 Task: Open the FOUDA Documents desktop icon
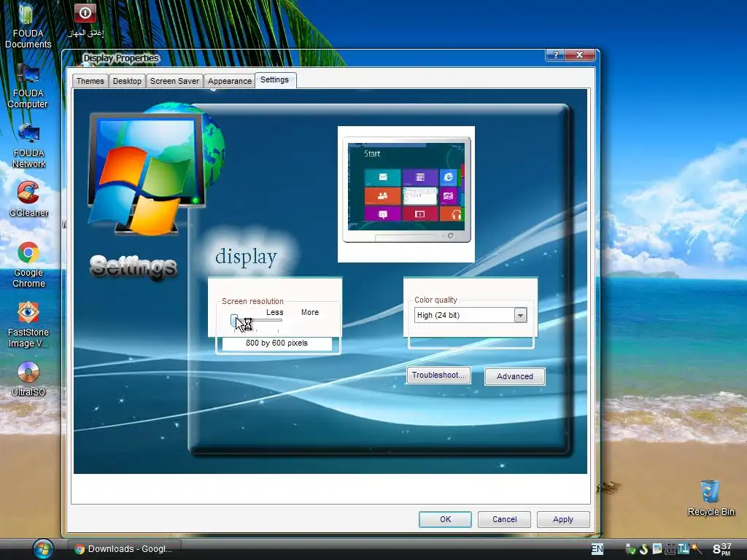coord(28,25)
